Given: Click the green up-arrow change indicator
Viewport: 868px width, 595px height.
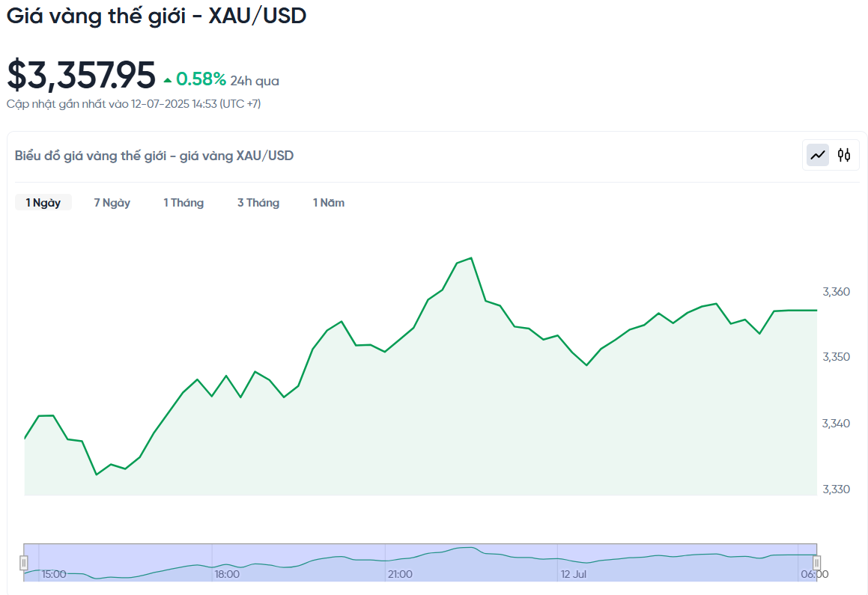Looking at the screenshot, I should click(x=168, y=81).
